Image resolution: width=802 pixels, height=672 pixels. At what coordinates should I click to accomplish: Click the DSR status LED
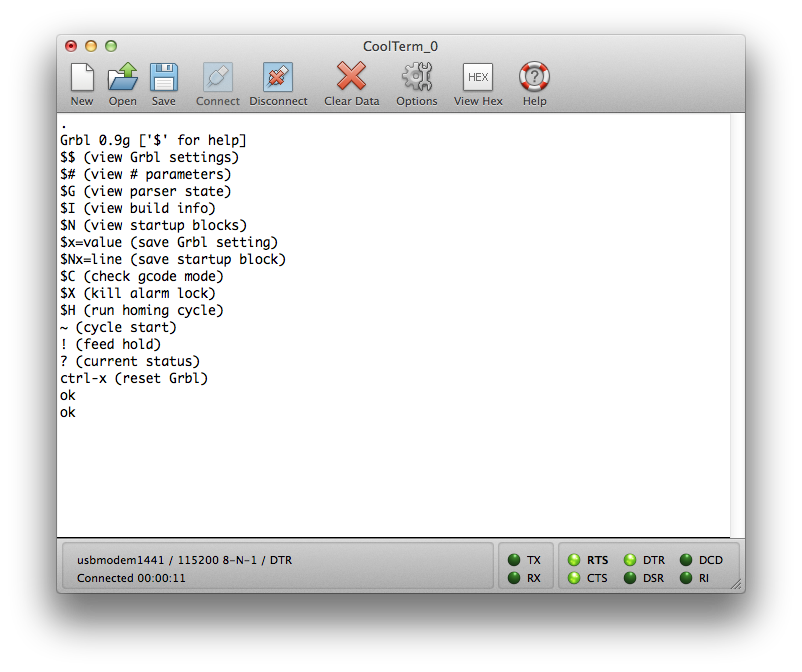630,578
